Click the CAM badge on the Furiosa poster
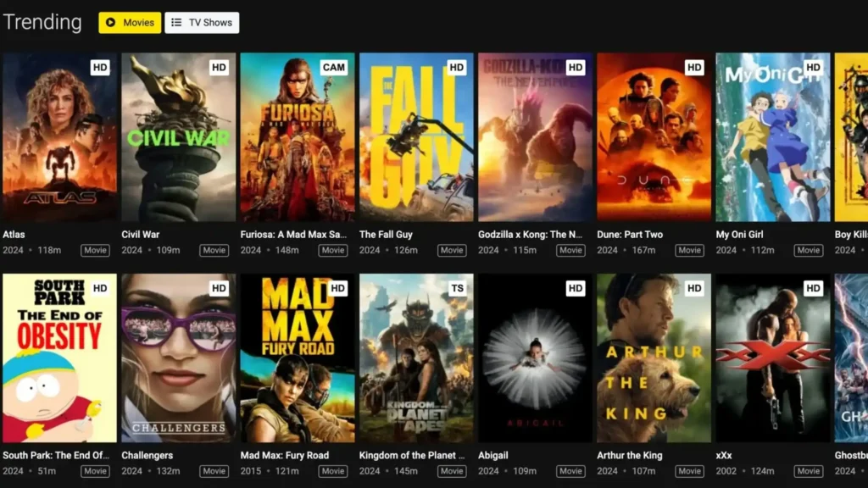This screenshot has width=868, height=488. pyautogui.click(x=334, y=68)
